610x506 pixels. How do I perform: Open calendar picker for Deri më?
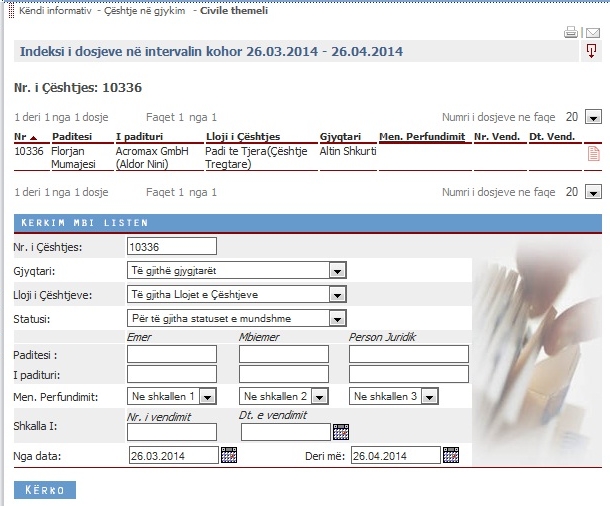[451, 455]
